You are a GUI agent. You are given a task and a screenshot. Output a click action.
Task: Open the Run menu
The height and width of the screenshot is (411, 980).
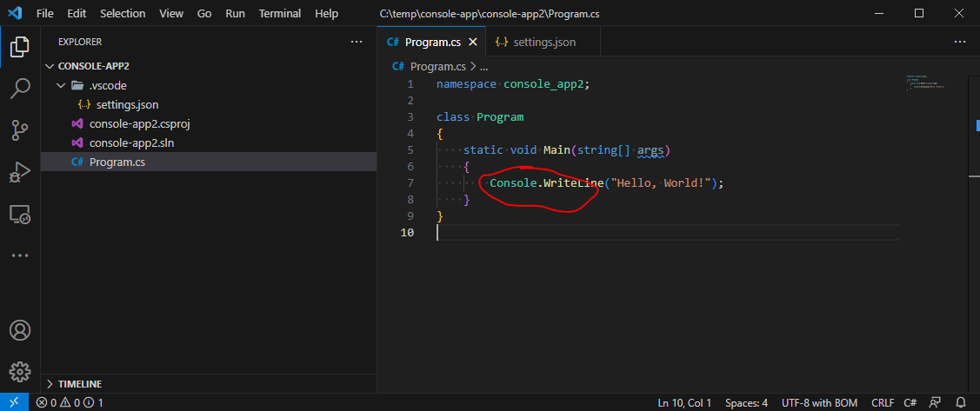(x=235, y=13)
